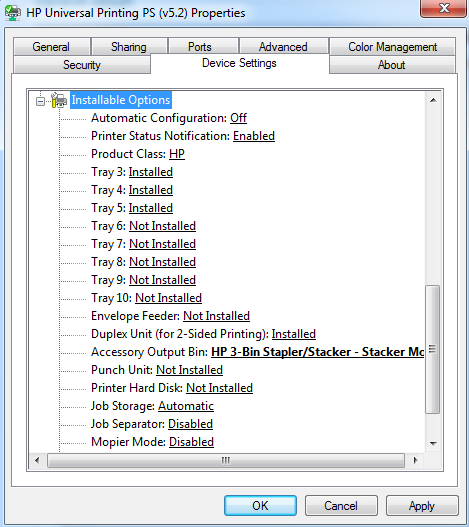Click the OK button
This screenshot has width=469, height=527.
click(x=260, y=505)
